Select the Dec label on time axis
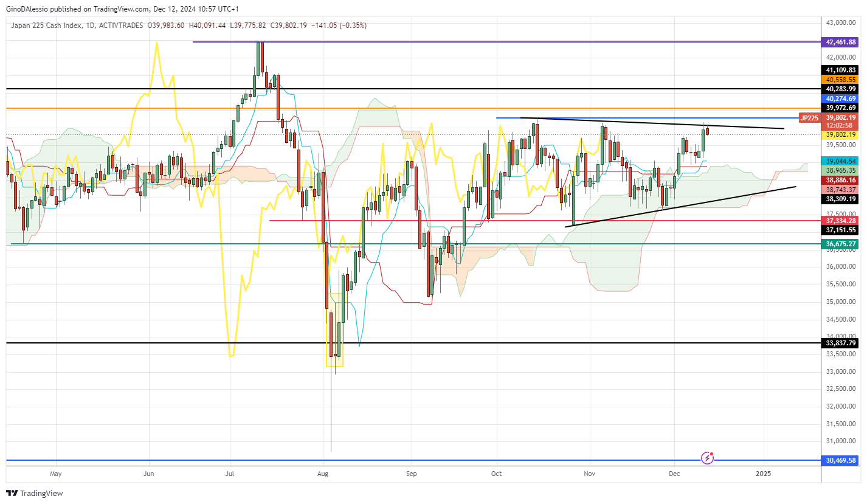This screenshot has width=867, height=504. point(674,474)
